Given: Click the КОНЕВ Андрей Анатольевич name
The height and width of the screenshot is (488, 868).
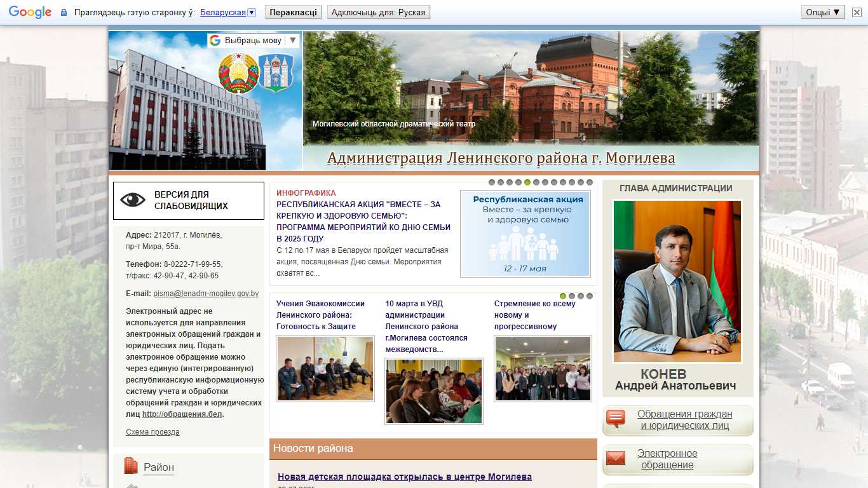Looking at the screenshot, I should click(x=676, y=380).
